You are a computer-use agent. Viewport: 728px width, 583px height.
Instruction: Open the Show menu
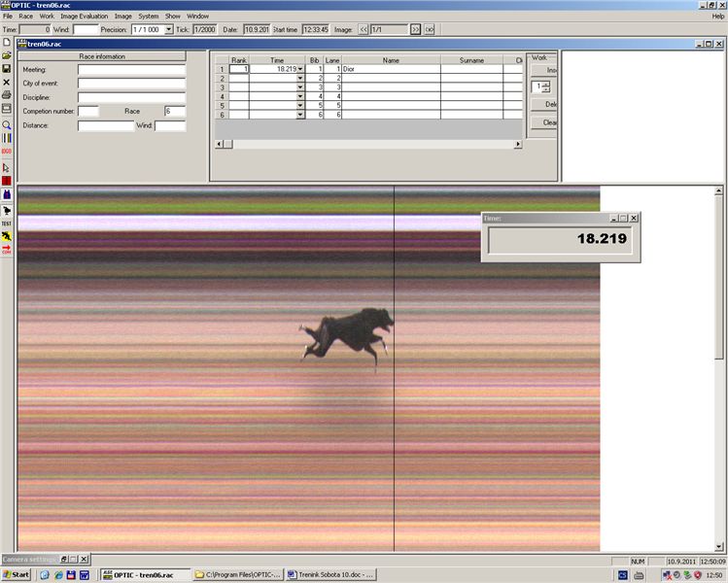pos(173,16)
